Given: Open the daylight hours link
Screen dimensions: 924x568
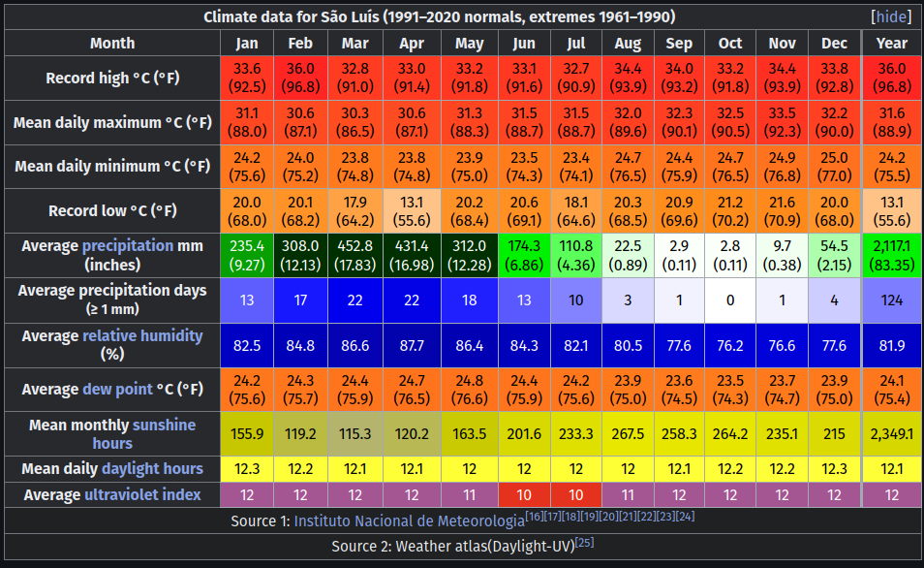Looking at the screenshot, I should point(153,468).
